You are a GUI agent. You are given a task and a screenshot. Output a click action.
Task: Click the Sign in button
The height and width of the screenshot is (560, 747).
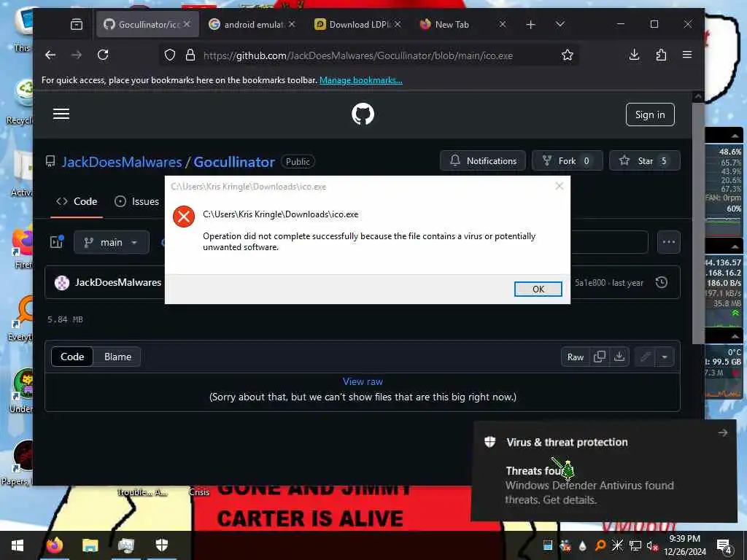coord(650,114)
